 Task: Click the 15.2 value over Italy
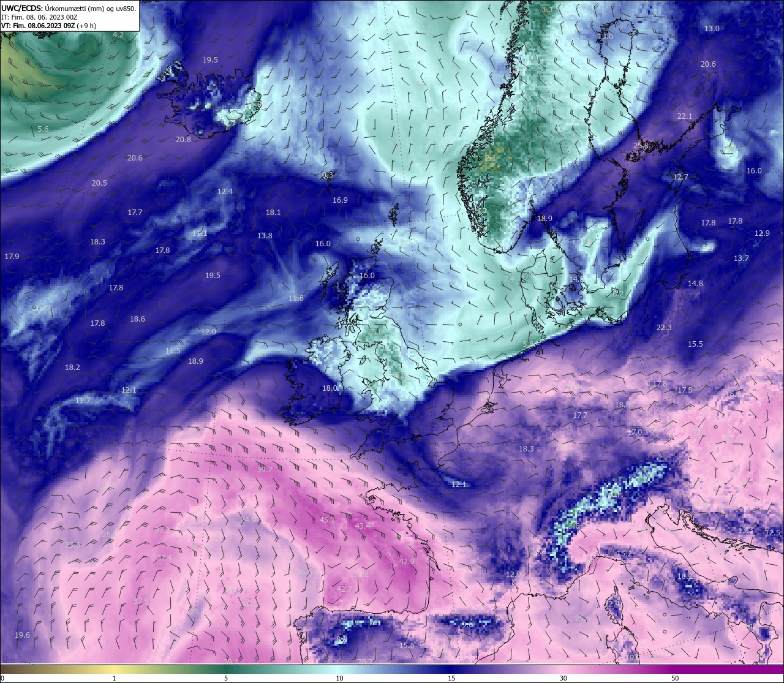coord(624,553)
